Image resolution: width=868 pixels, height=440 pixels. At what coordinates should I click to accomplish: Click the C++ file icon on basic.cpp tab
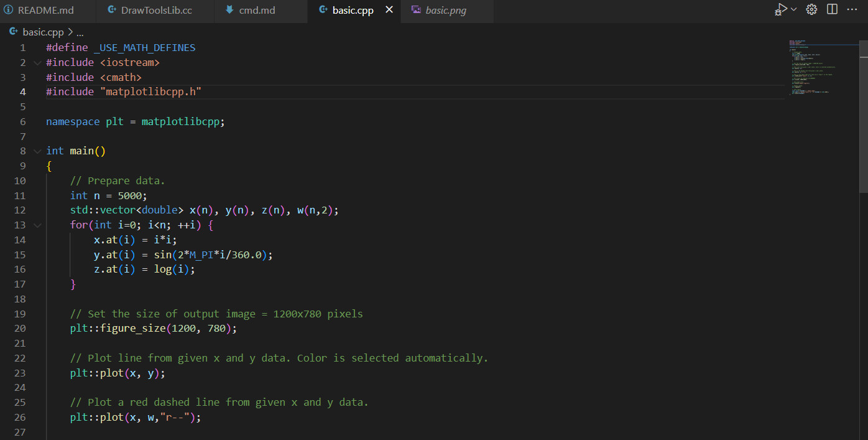pyautogui.click(x=323, y=11)
